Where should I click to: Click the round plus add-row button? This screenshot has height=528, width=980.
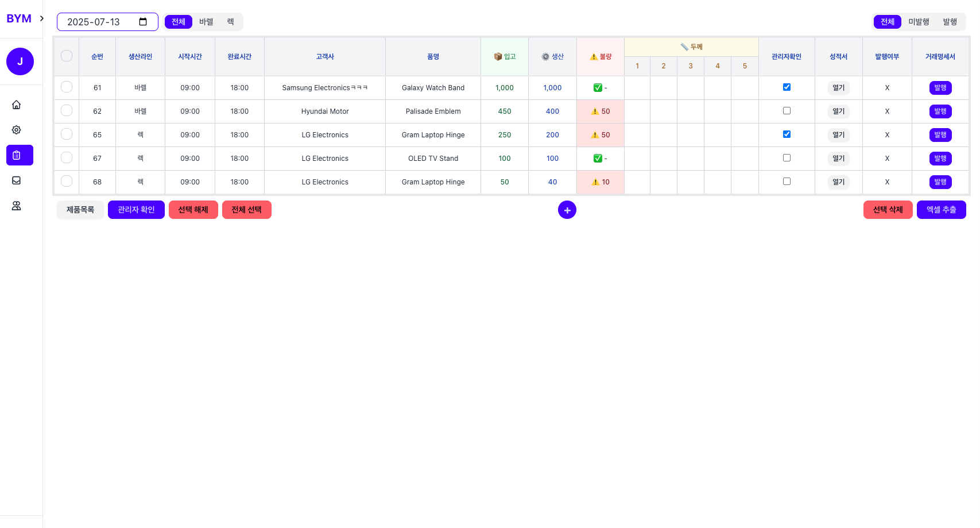pos(567,210)
